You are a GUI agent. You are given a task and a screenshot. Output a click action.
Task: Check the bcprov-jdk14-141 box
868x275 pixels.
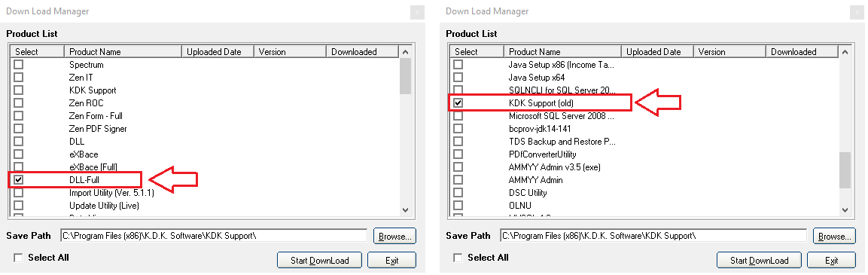[x=458, y=129]
